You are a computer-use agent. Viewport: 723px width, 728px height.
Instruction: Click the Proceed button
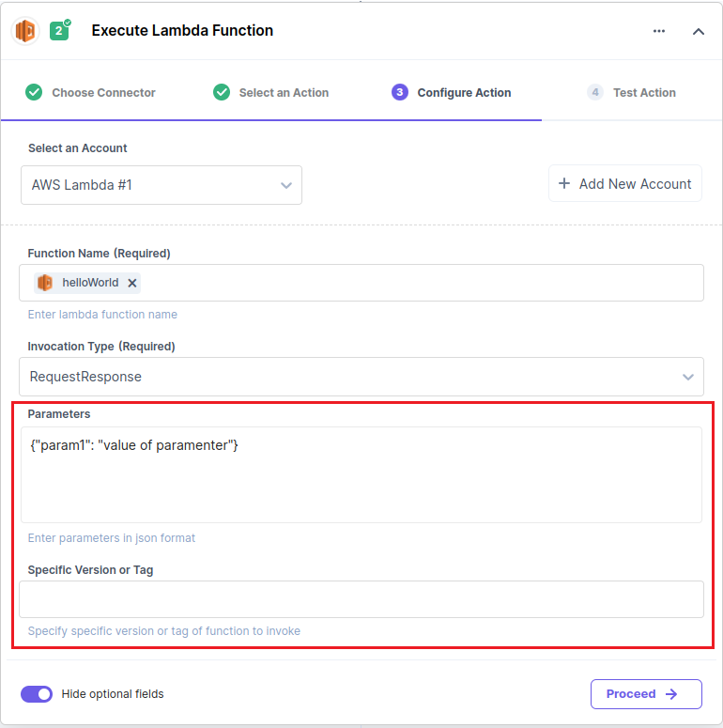click(x=646, y=694)
